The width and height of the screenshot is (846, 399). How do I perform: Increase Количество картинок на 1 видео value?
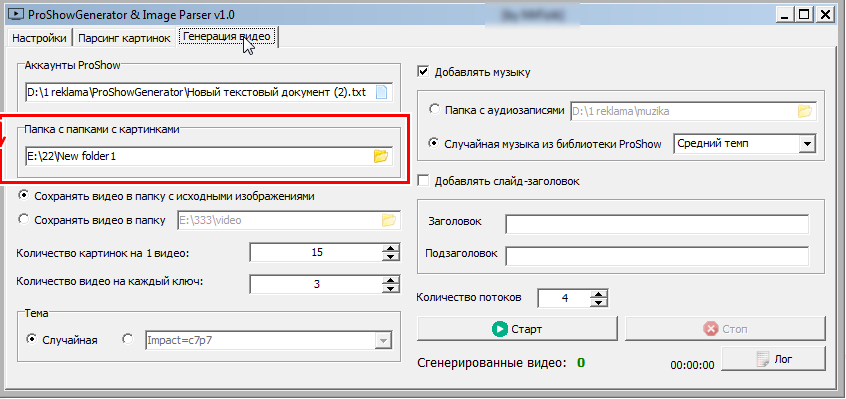[390, 248]
